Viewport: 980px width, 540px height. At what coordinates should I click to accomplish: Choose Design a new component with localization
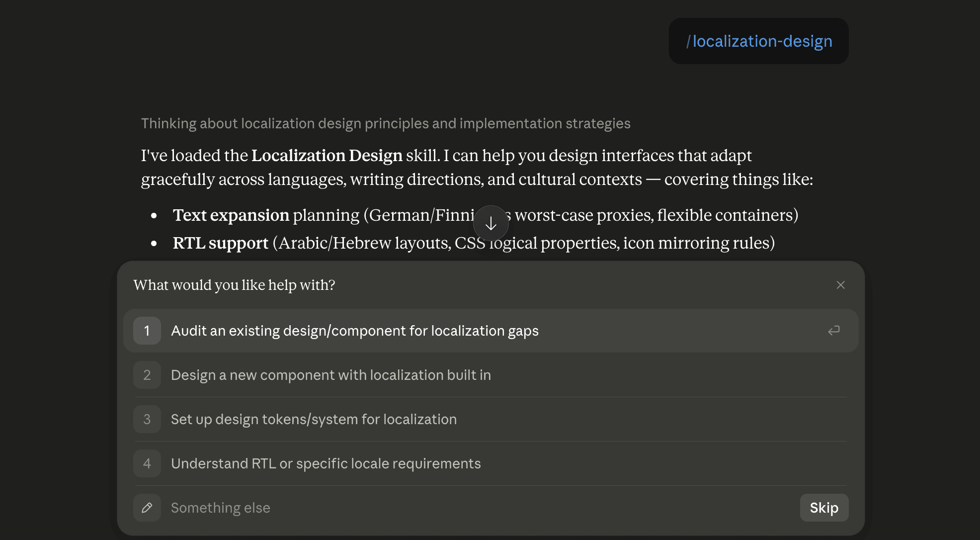point(491,375)
